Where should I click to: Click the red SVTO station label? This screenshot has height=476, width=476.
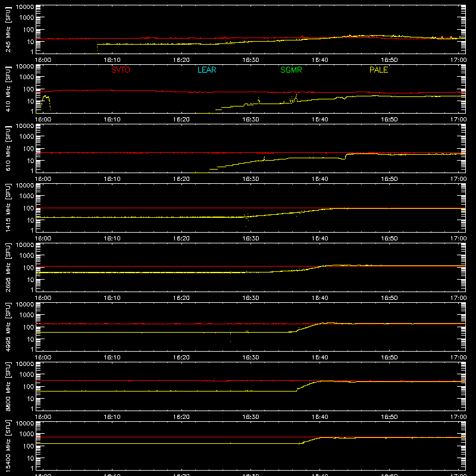tap(121, 70)
